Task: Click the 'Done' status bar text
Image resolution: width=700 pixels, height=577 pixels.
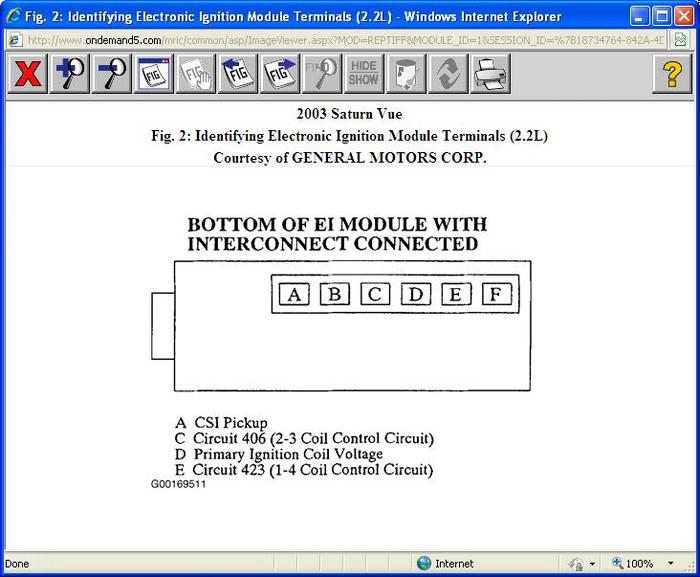Action: [17, 564]
